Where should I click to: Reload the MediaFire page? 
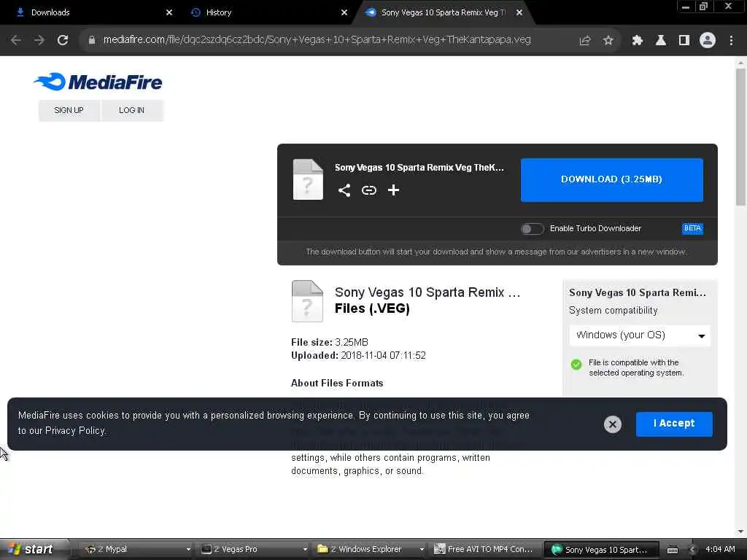coord(63,40)
